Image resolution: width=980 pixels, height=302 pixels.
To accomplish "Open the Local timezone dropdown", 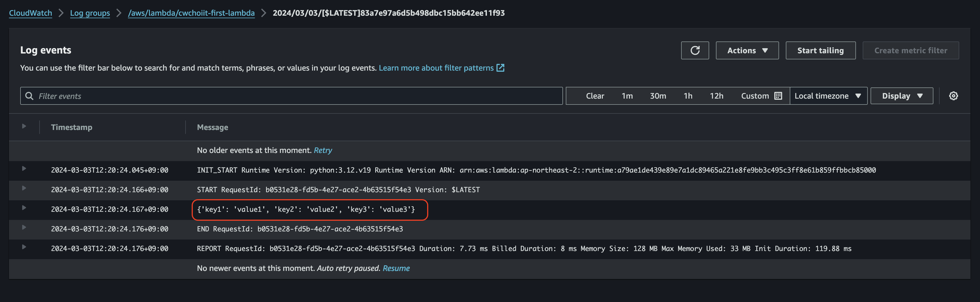I will [828, 96].
